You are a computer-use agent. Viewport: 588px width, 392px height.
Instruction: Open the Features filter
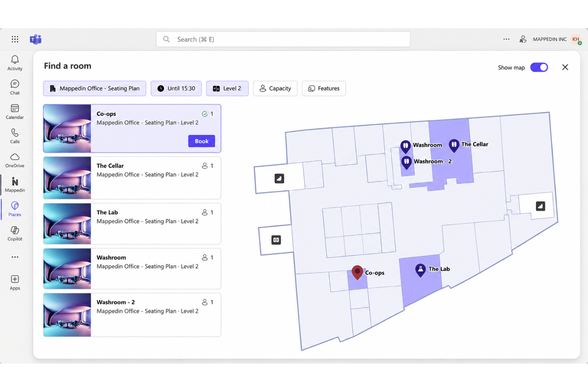[x=324, y=88]
